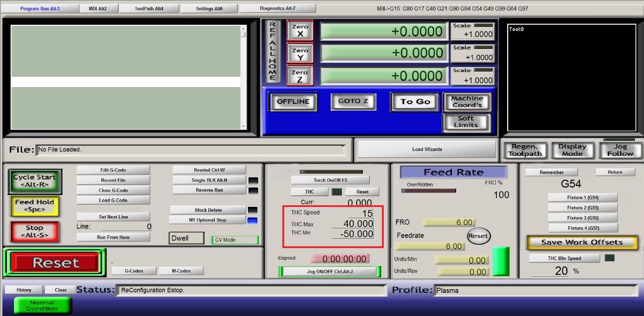
Task: Click the Zero X button
Action: [x=300, y=31]
